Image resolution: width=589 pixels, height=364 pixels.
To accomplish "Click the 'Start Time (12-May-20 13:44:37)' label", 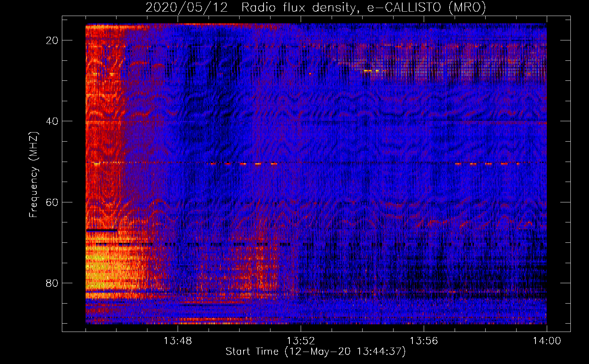I will pyautogui.click(x=316, y=352).
